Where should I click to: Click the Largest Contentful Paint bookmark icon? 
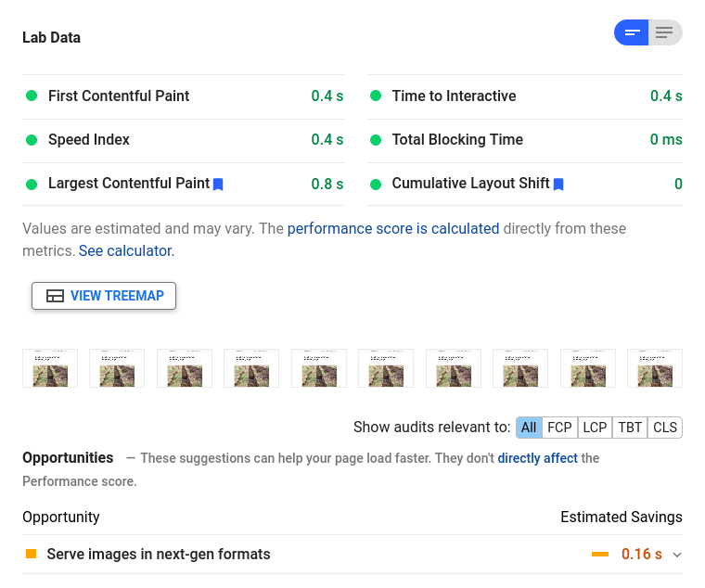tap(218, 185)
